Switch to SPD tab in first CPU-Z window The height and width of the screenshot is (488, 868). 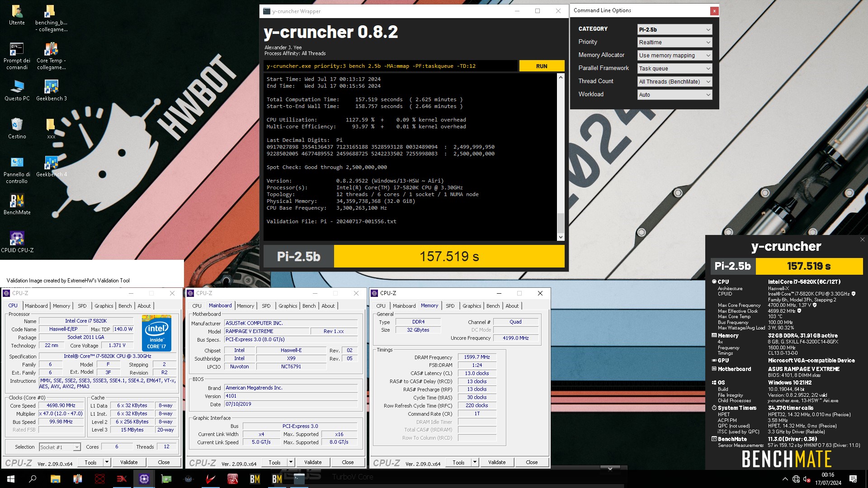[x=82, y=306]
